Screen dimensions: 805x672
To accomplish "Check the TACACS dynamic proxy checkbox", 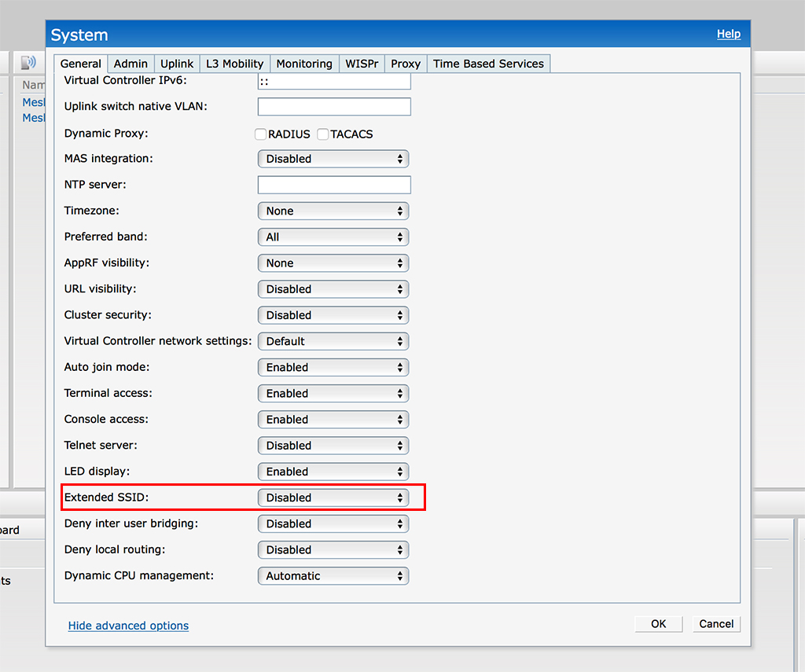I will point(322,134).
